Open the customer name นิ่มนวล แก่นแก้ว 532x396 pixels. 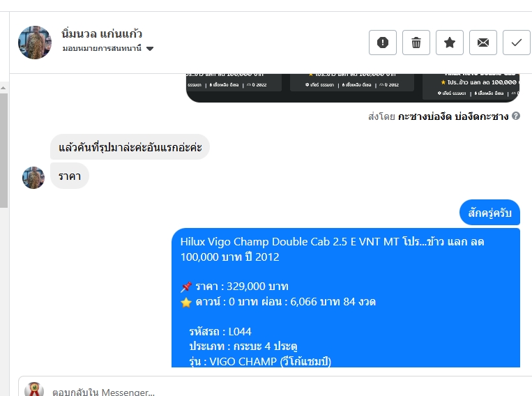point(102,33)
